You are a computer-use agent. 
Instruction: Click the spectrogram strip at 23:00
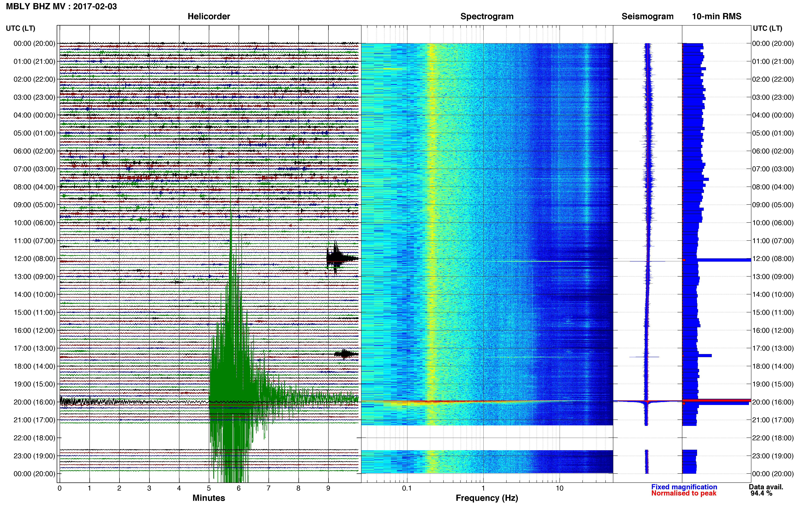(x=487, y=462)
